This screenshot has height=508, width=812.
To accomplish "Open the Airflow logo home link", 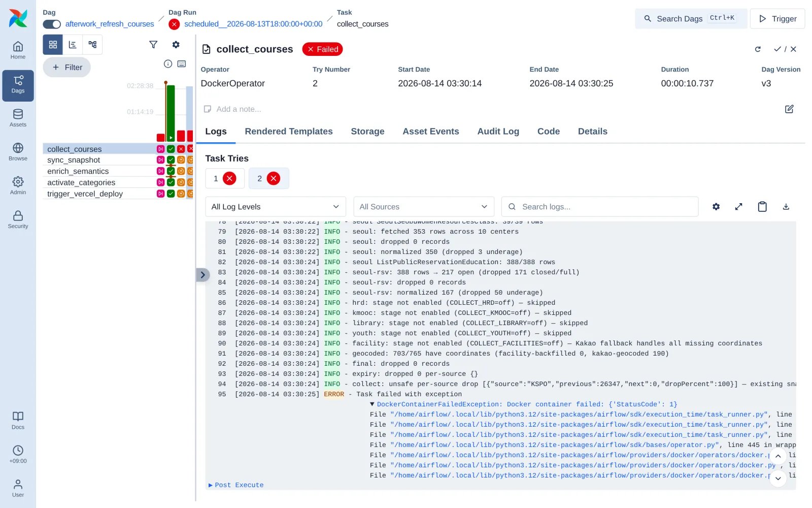I will (18, 18).
